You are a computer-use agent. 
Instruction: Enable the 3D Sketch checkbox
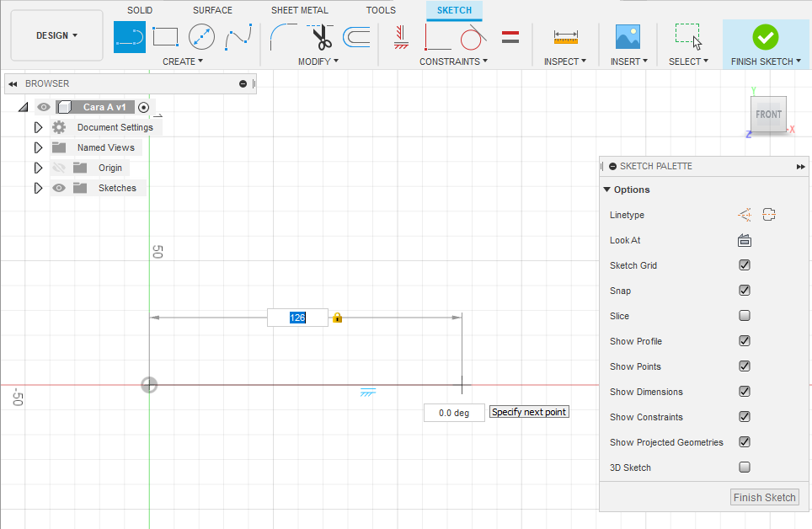coord(745,468)
